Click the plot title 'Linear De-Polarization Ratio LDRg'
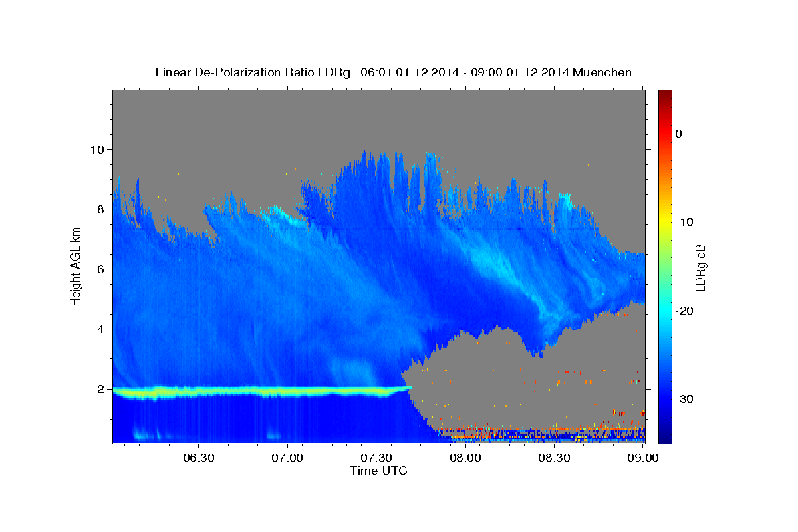798x532 pixels. point(252,72)
